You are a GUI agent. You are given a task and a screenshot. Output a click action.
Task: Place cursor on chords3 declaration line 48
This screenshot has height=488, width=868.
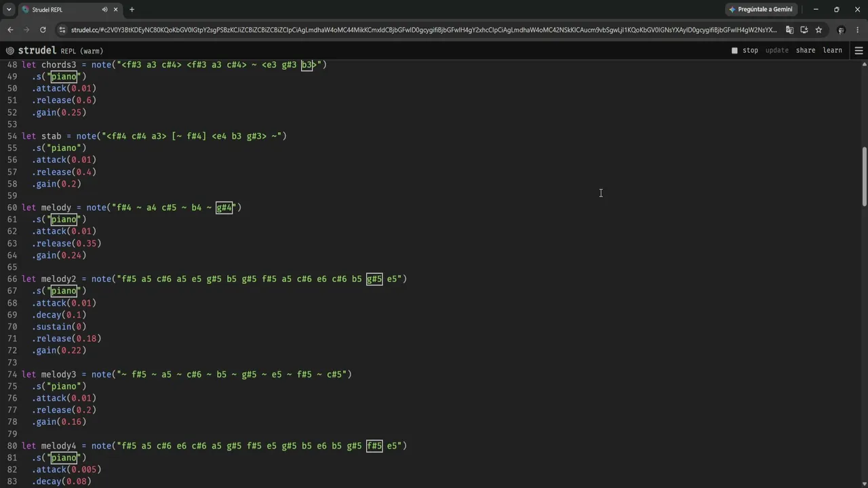coord(174,64)
